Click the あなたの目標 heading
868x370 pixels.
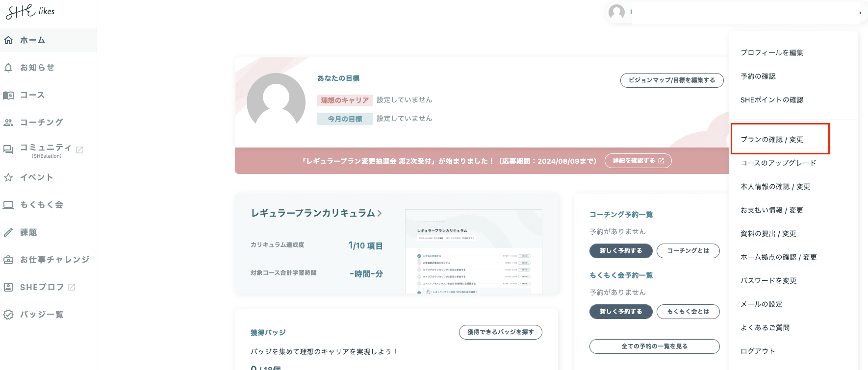[x=338, y=78]
